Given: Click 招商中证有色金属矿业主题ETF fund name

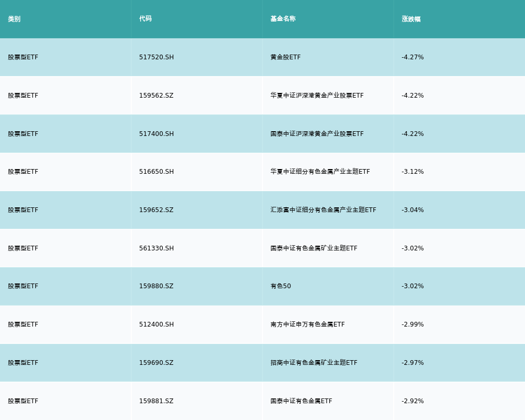Looking at the screenshot, I should (x=314, y=363).
